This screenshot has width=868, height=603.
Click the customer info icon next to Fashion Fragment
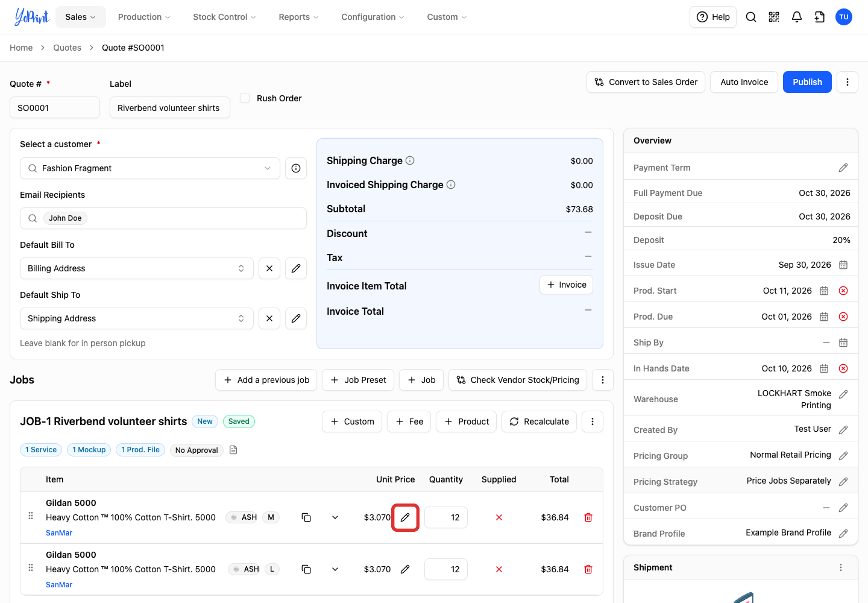pyautogui.click(x=296, y=168)
